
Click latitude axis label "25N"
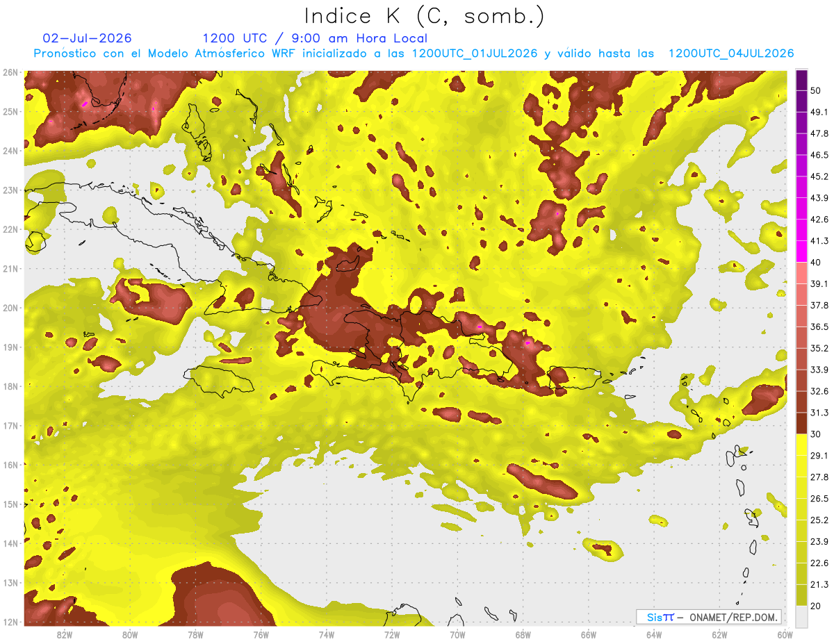pos(10,111)
